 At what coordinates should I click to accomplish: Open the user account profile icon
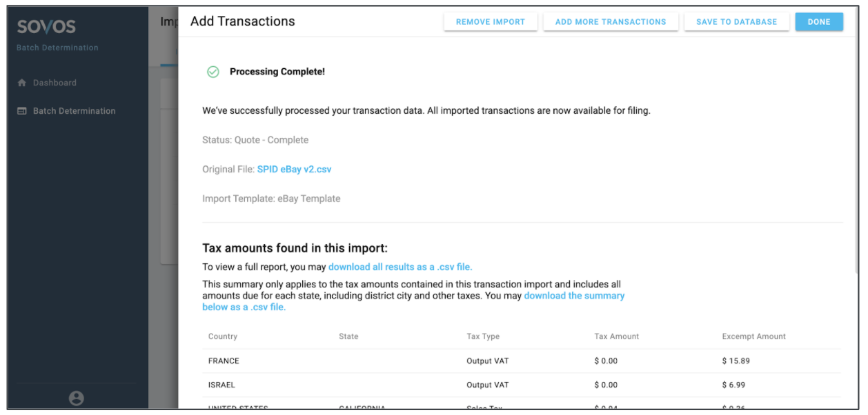[76, 398]
